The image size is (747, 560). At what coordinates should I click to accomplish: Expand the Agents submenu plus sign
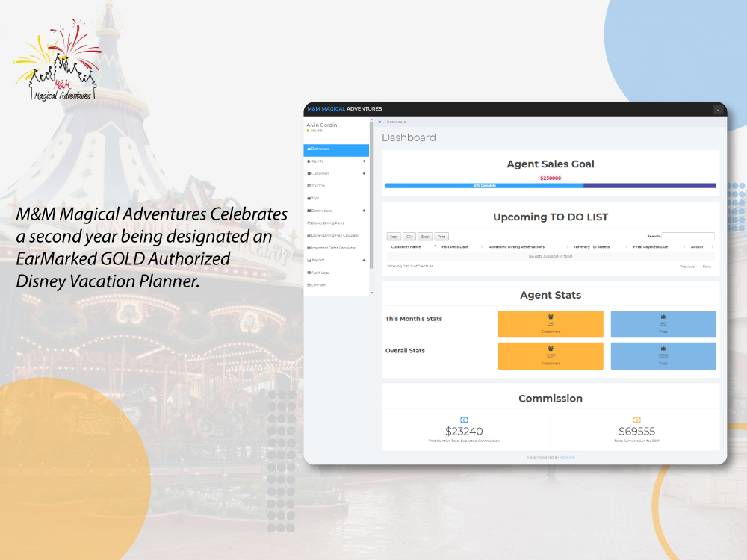(x=364, y=161)
